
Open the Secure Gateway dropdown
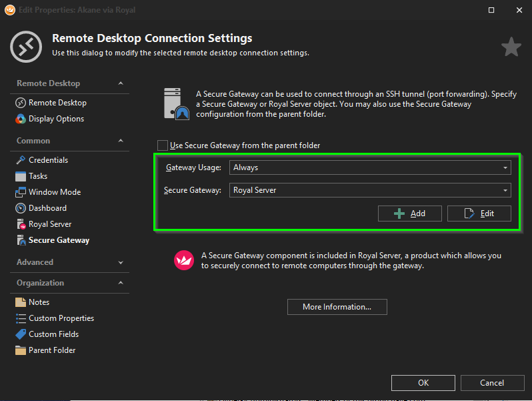(x=370, y=190)
